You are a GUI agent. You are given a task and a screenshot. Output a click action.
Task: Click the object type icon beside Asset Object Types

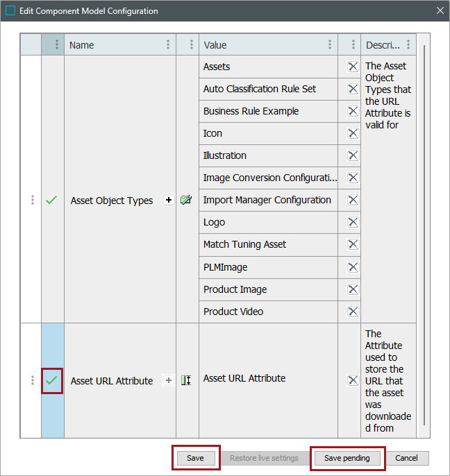(x=186, y=200)
